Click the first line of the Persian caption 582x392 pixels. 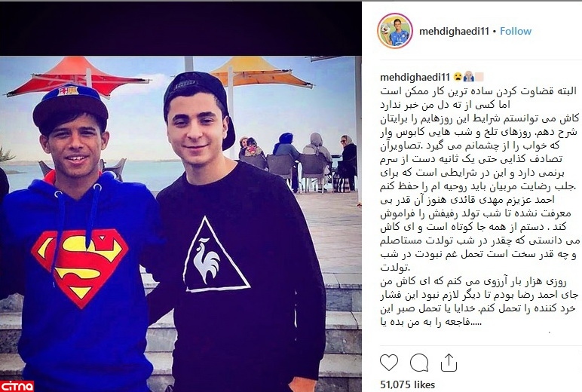point(479,91)
